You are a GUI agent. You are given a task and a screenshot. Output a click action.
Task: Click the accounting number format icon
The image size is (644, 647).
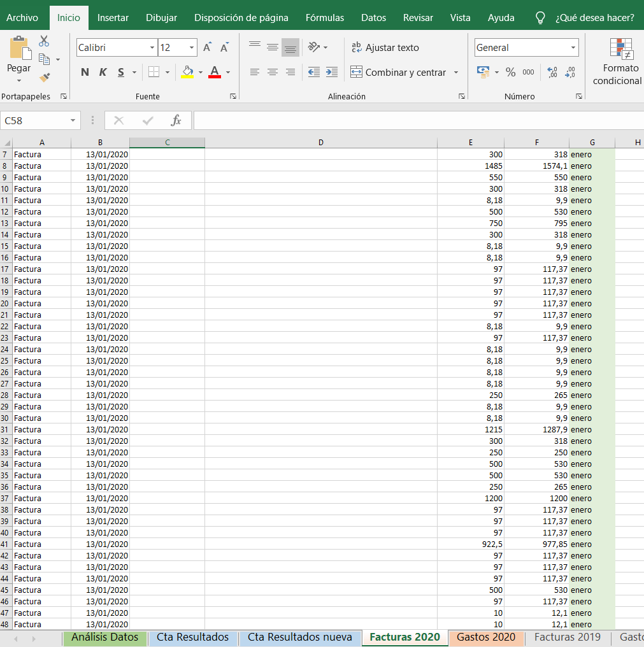pos(483,72)
